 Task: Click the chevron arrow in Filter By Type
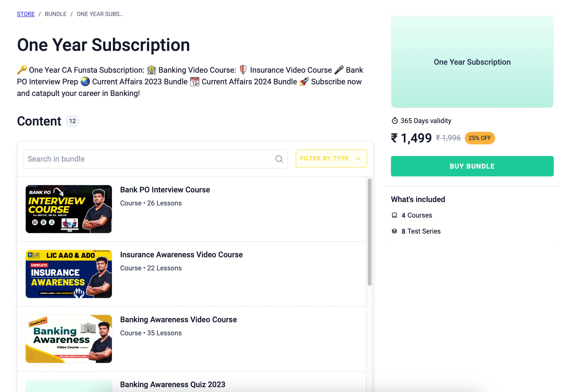pyautogui.click(x=358, y=159)
